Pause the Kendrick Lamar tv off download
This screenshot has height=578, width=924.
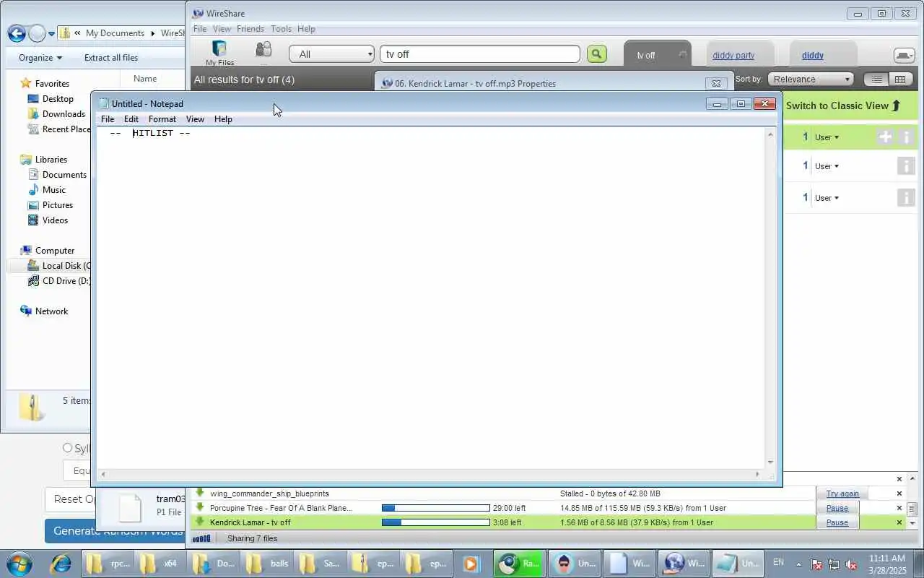(x=837, y=522)
